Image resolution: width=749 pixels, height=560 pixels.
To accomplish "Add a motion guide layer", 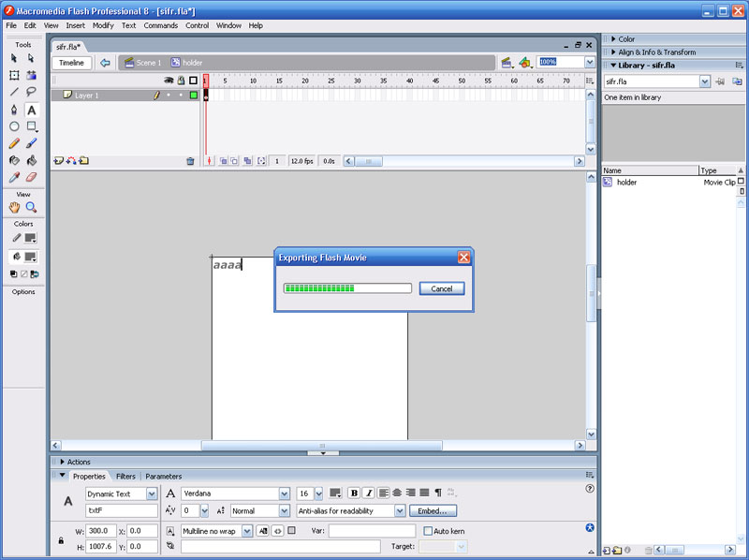I will coord(71,161).
